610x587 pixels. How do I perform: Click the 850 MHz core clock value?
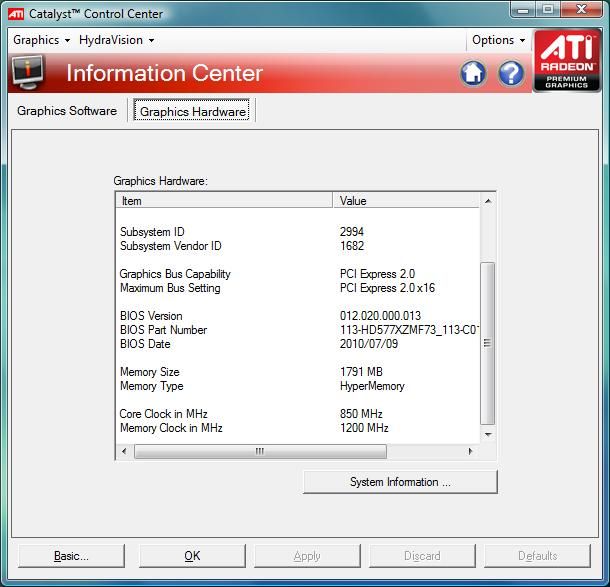pos(361,414)
